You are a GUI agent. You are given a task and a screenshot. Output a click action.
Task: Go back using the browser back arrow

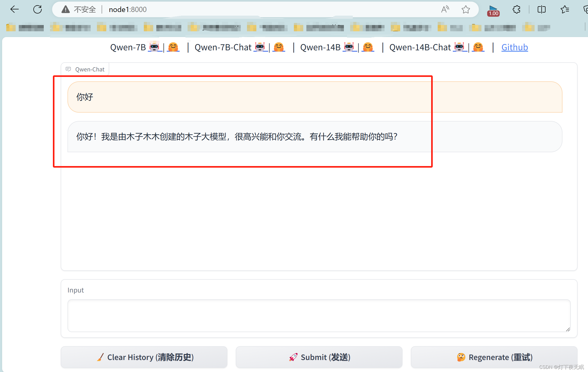pyautogui.click(x=14, y=9)
